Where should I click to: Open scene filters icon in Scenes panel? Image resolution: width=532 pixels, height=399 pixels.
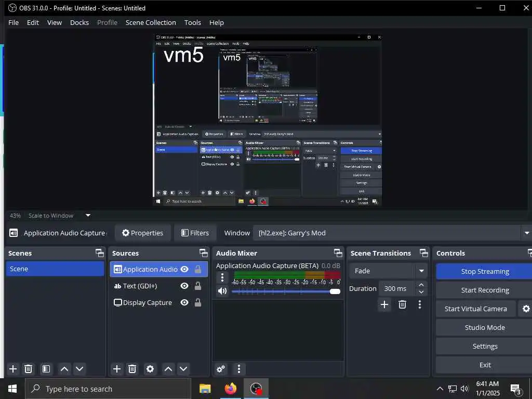pos(46,369)
